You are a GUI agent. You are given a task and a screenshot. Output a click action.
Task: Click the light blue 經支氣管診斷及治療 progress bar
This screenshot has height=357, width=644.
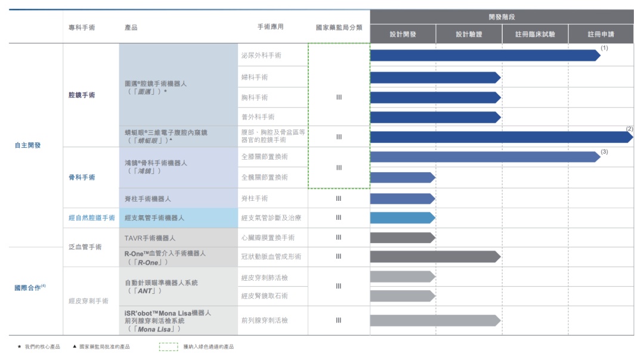(x=402, y=218)
